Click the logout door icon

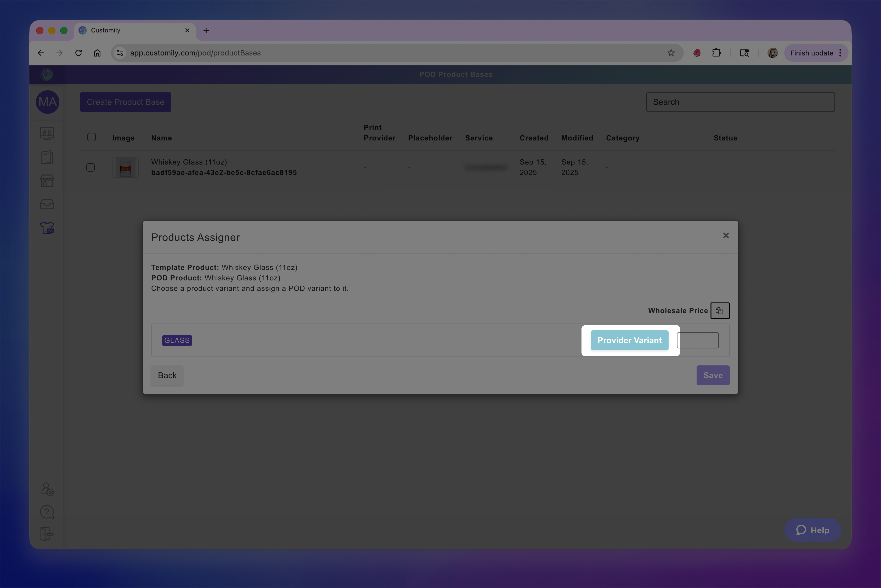47,534
